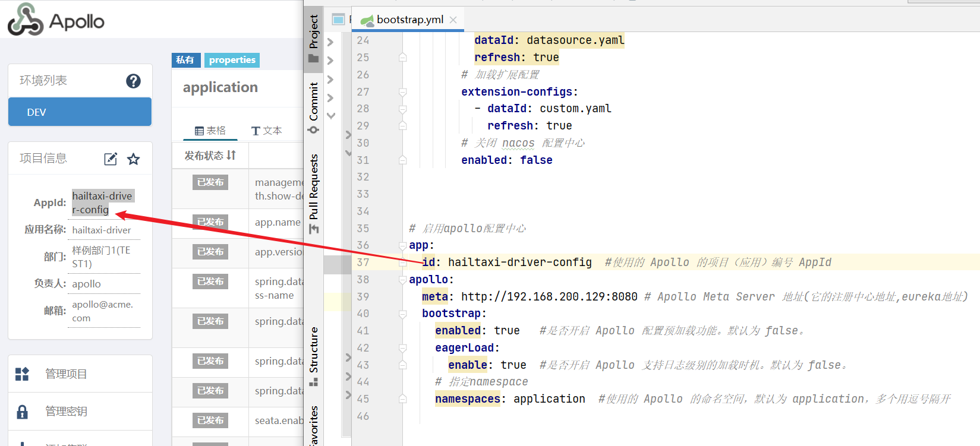Click namespaces: application on line 45
The image size is (980, 446).
[x=510, y=399]
